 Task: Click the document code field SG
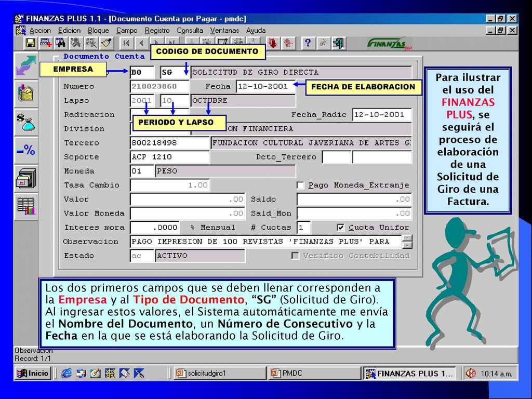(x=175, y=72)
